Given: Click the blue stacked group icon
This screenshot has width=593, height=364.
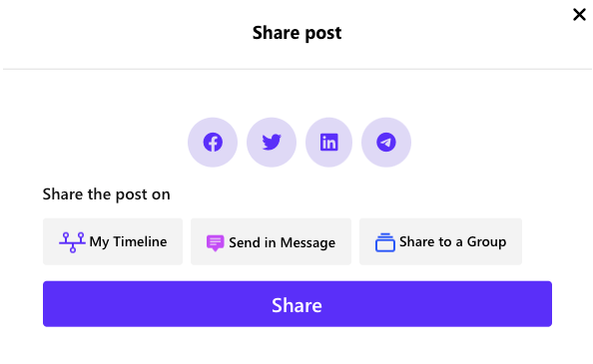Looking at the screenshot, I should click(385, 242).
